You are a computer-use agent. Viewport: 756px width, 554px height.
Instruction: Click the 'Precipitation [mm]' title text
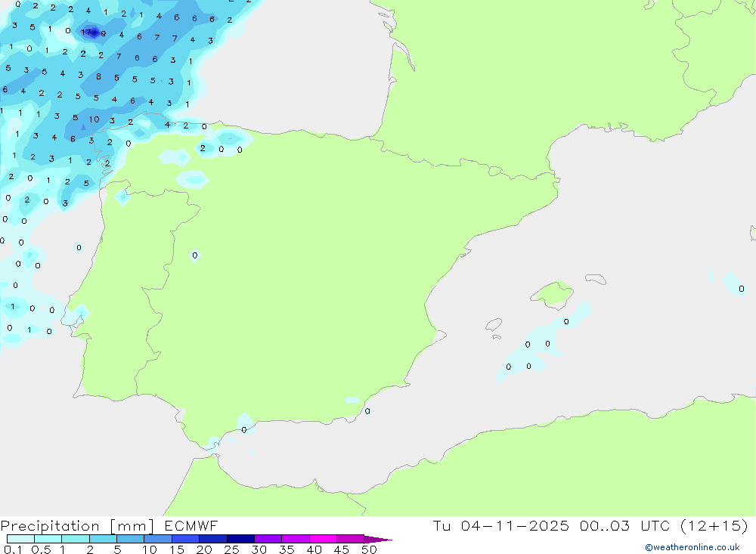click(77, 526)
